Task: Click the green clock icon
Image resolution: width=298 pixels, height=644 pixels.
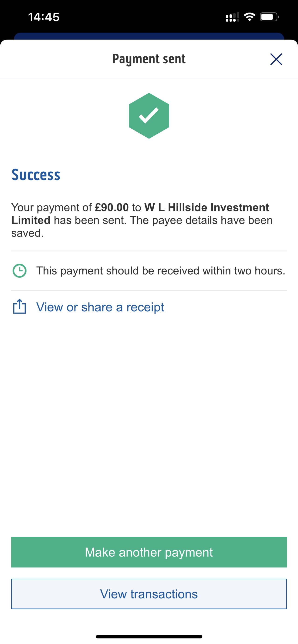Action: 20,271
